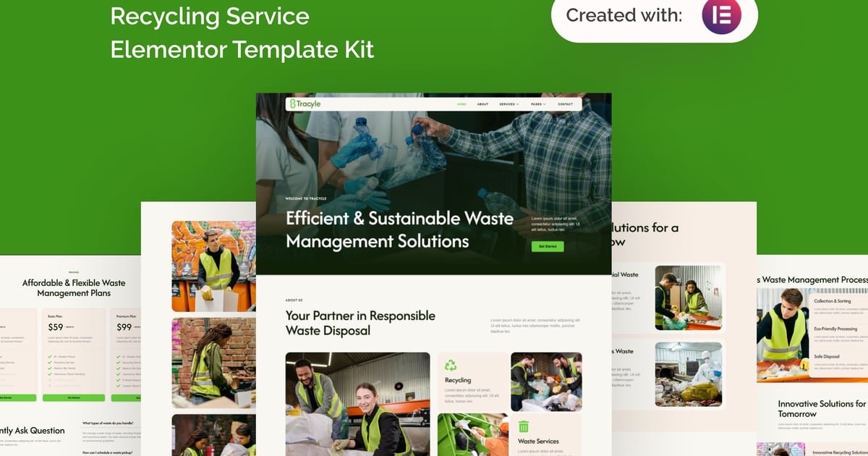Click the 'Eco-Friendly Processing' process step
Viewport: 868px width, 456px height.
tap(835, 329)
